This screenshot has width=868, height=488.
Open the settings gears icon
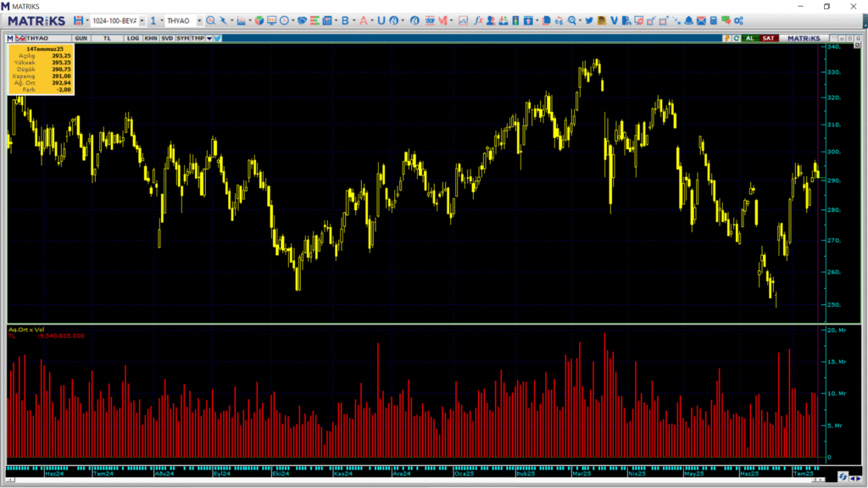click(739, 20)
